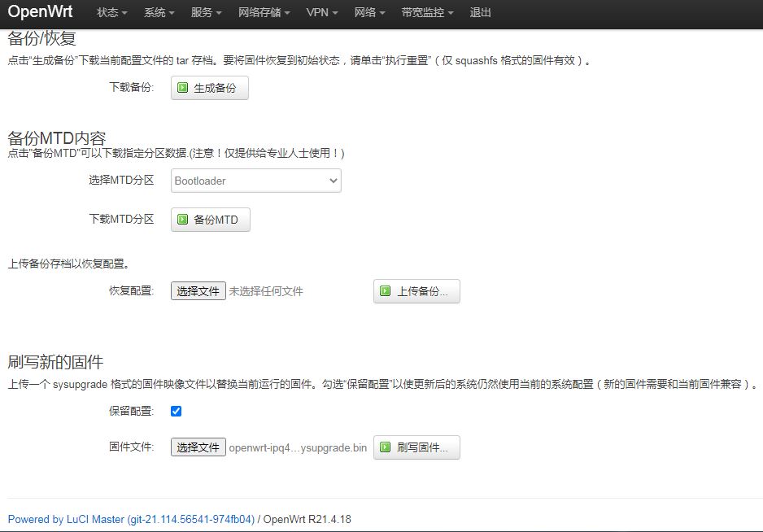Click 选择文件 beside openwrt-ipq4 sysupgrade.bin
763x532 pixels.
pos(197,447)
